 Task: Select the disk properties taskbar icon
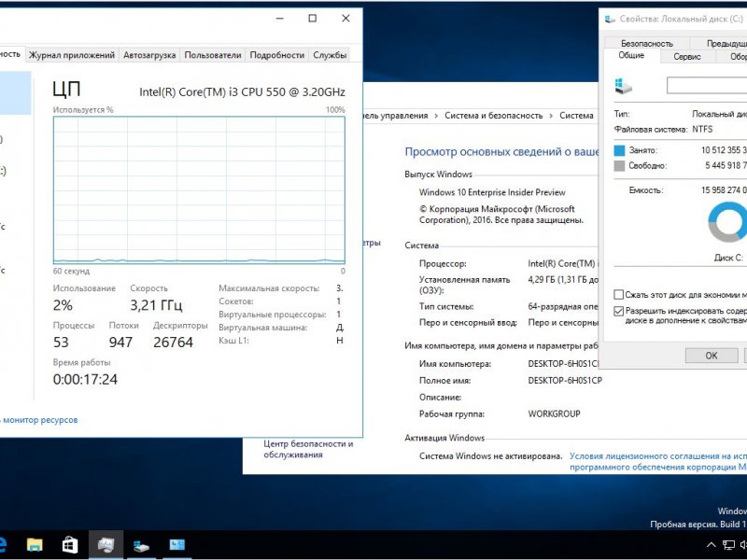point(141,545)
